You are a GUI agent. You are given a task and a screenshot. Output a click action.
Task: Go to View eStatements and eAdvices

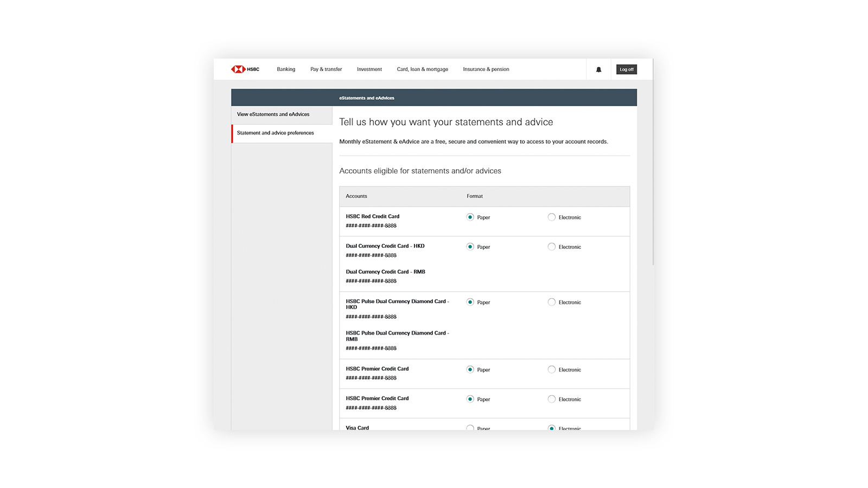point(282,114)
